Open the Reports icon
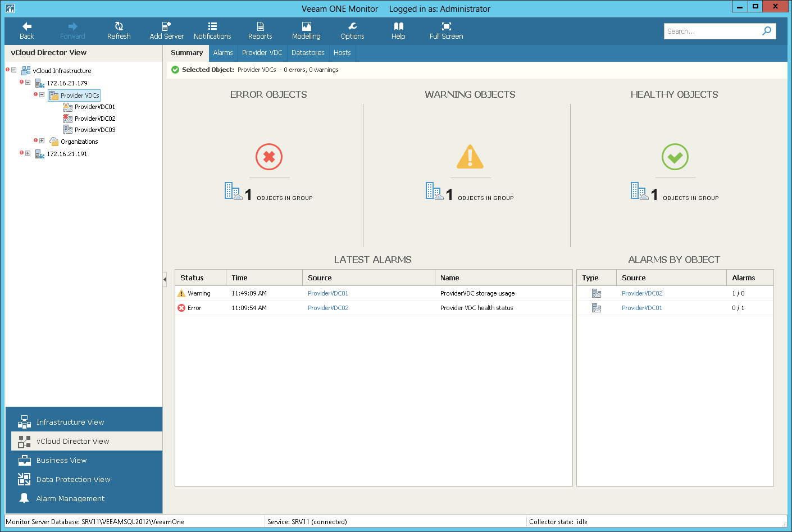792x532 pixels. click(260, 26)
